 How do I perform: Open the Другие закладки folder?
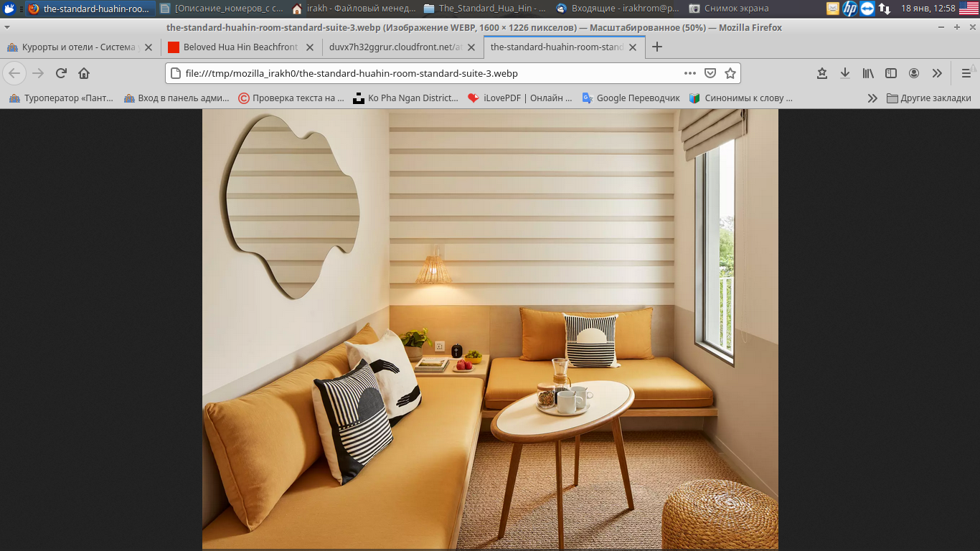(x=929, y=98)
